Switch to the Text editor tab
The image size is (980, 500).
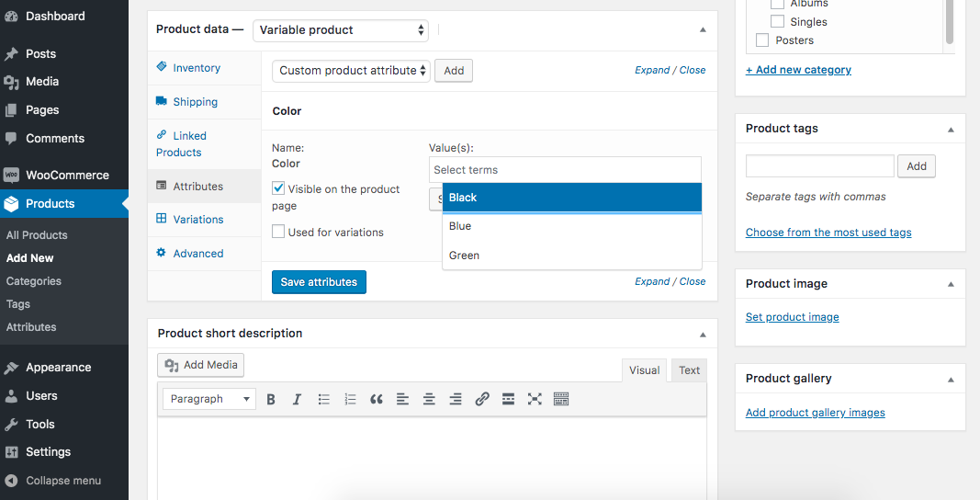(689, 370)
